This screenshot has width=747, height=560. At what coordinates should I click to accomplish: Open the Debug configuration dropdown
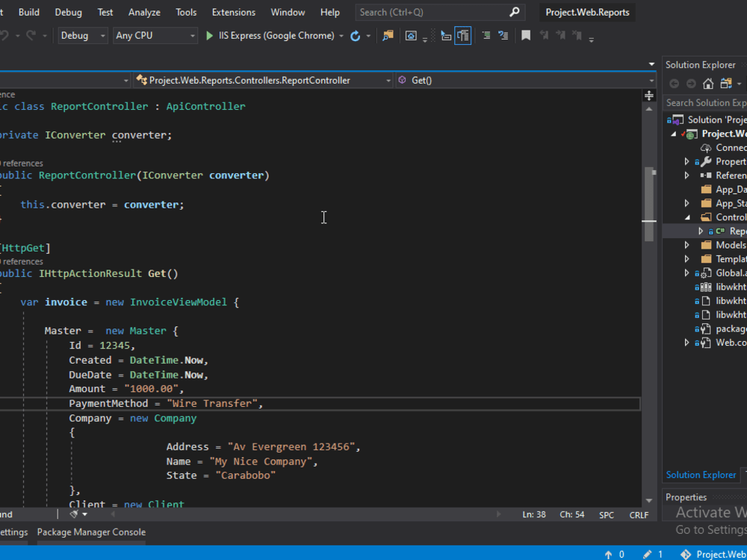(82, 35)
